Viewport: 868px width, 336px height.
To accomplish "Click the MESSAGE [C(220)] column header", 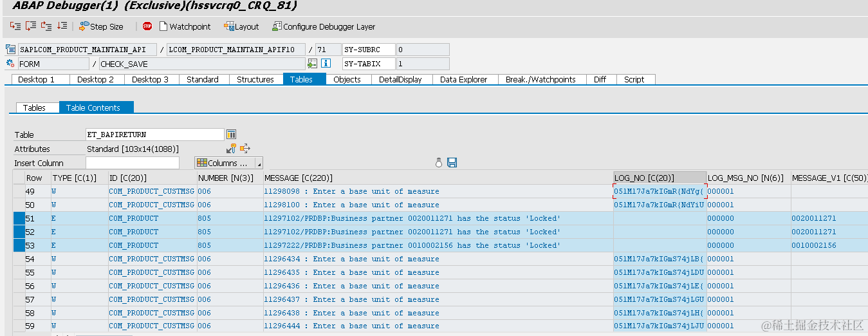I will [x=438, y=178].
